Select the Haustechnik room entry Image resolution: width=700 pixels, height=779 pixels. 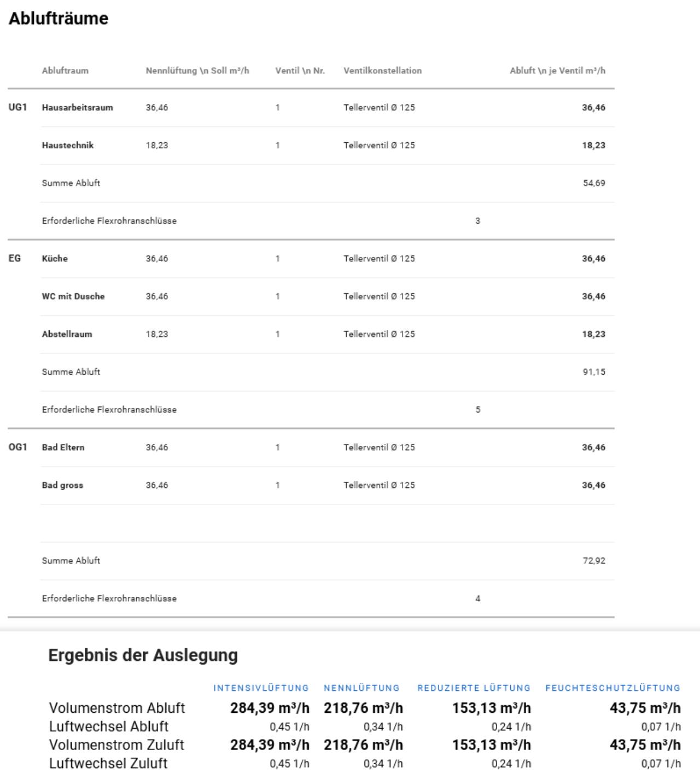coord(68,146)
